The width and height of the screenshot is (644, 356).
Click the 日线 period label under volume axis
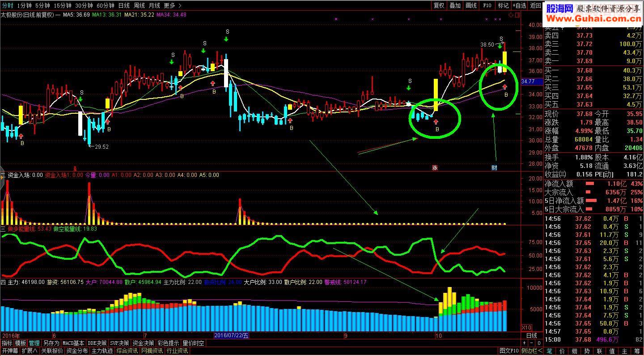coord(532,335)
